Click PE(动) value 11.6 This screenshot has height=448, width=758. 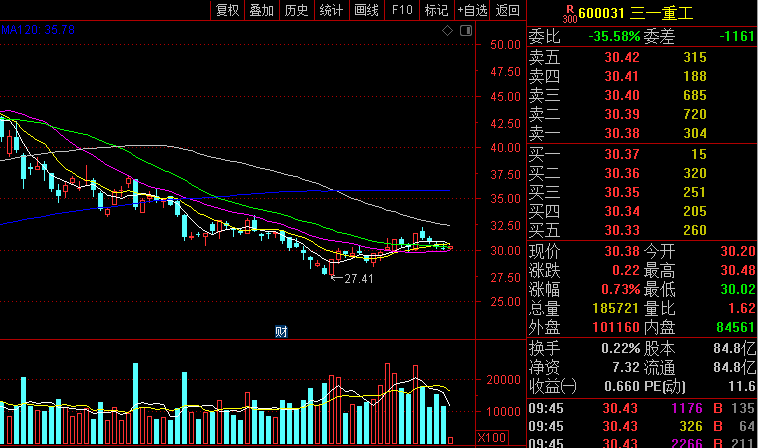coord(742,386)
